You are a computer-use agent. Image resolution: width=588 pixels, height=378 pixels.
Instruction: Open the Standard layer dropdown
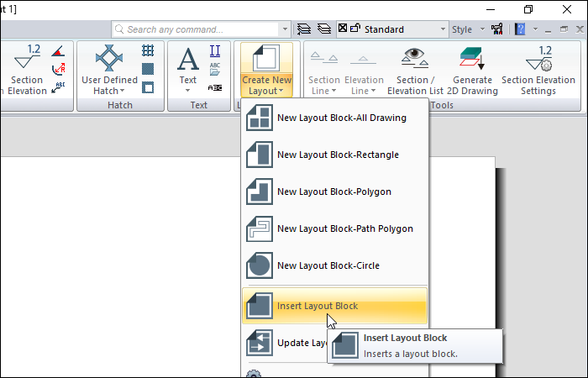tap(391, 29)
